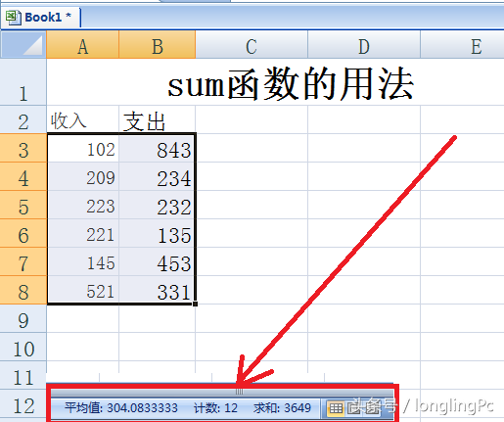
Task: Click the "支出" header cell
Action: point(158,119)
